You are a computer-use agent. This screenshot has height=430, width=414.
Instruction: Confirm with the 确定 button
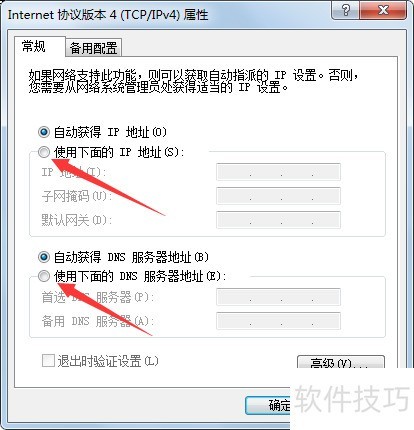(268, 405)
